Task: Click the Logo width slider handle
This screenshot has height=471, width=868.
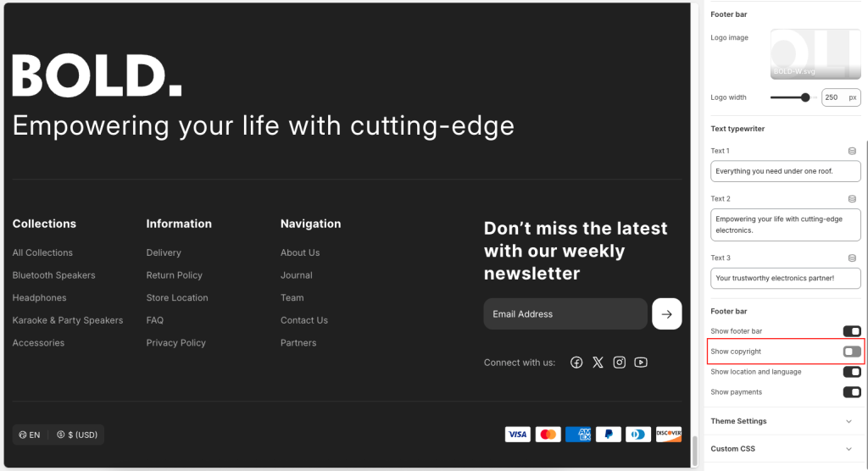Action: [x=805, y=97]
